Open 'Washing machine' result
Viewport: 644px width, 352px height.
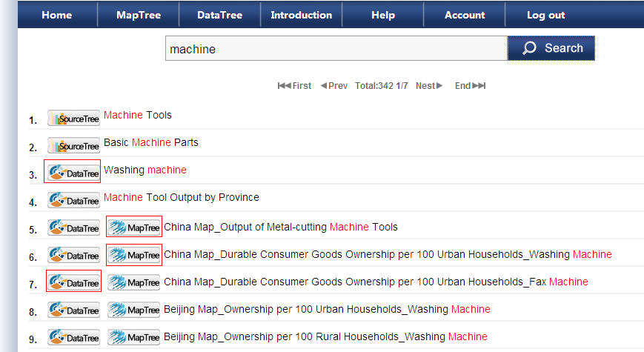point(145,170)
